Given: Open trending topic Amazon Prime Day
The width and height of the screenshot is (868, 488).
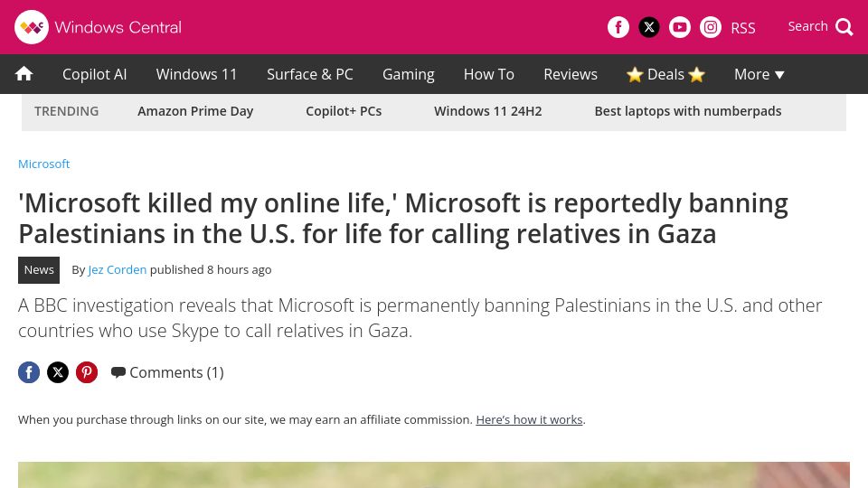Looking at the screenshot, I should click(x=195, y=111).
